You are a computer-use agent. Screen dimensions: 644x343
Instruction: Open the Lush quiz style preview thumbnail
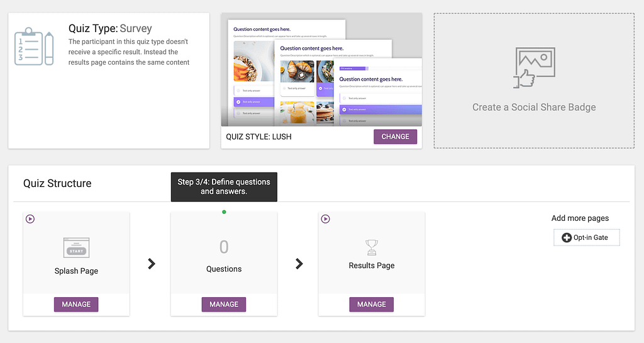pos(321,70)
